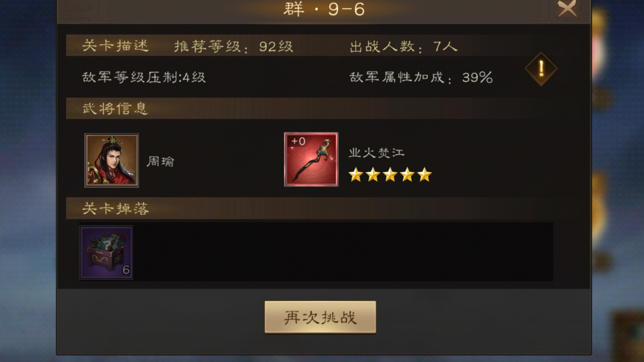Tap the middle third gold star
This screenshot has width=644, height=362.
pos(390,175)
